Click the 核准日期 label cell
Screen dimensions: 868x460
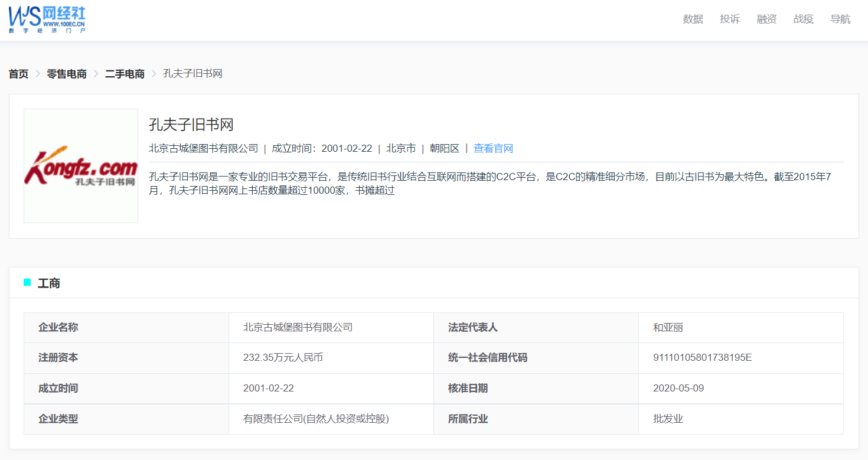536,389
